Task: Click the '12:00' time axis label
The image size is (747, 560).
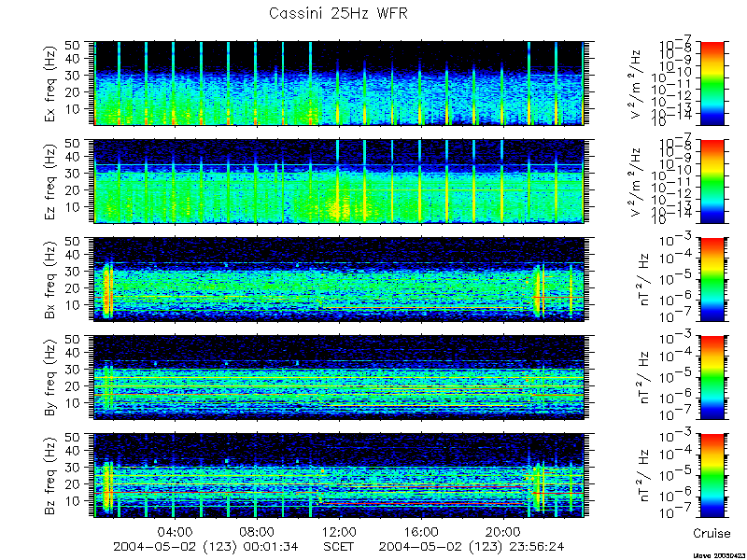Action: [339, 531]
